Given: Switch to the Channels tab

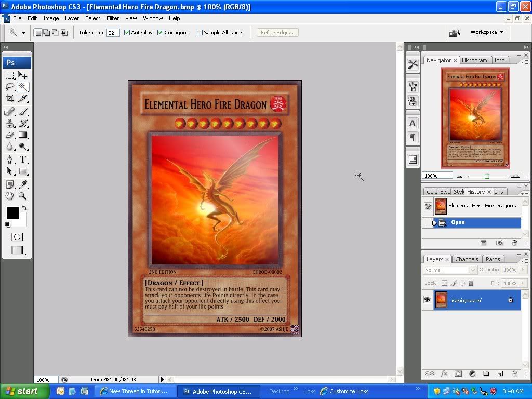Looking at the screenshot, I should [x=466, y=259].
